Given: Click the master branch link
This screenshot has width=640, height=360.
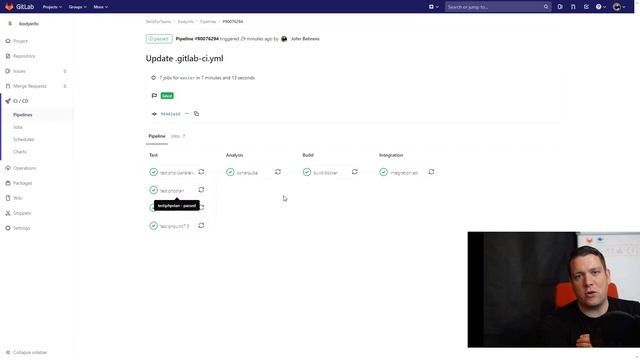Looking at the screenshot, I should pyautogui.click(x=187, y=78).
